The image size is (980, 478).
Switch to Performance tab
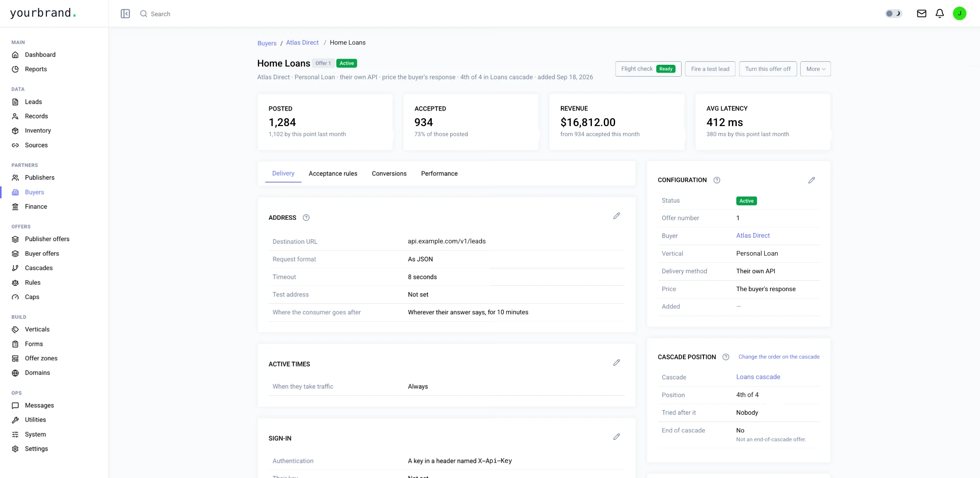[x=439, y=174]
